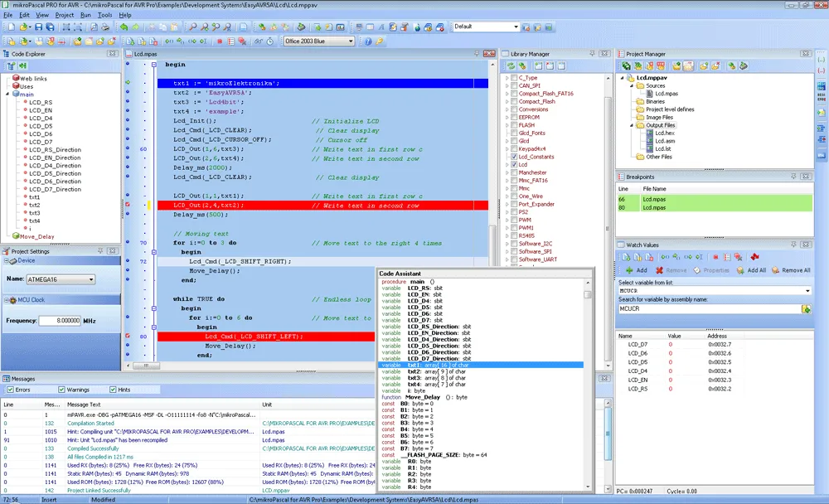The width and height of the screenshot is (829, 504).
Task: Click the Properties button in Watch Values
Action: 711,270
